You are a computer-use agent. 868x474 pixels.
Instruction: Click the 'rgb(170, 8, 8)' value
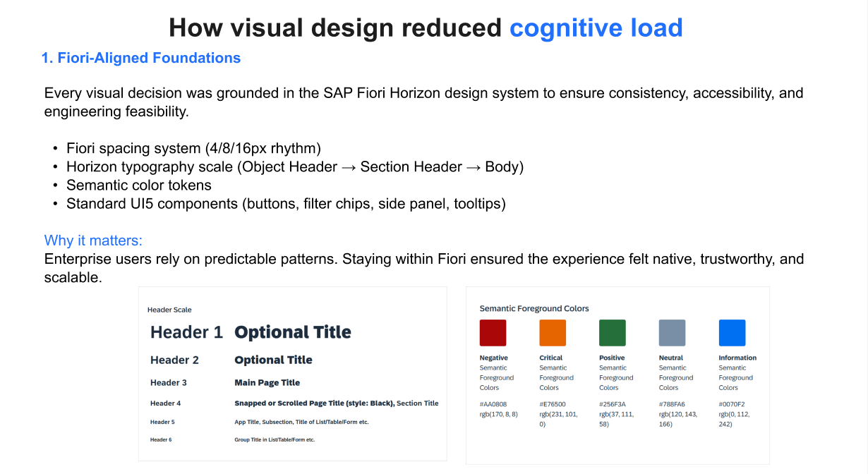[498, 414]
